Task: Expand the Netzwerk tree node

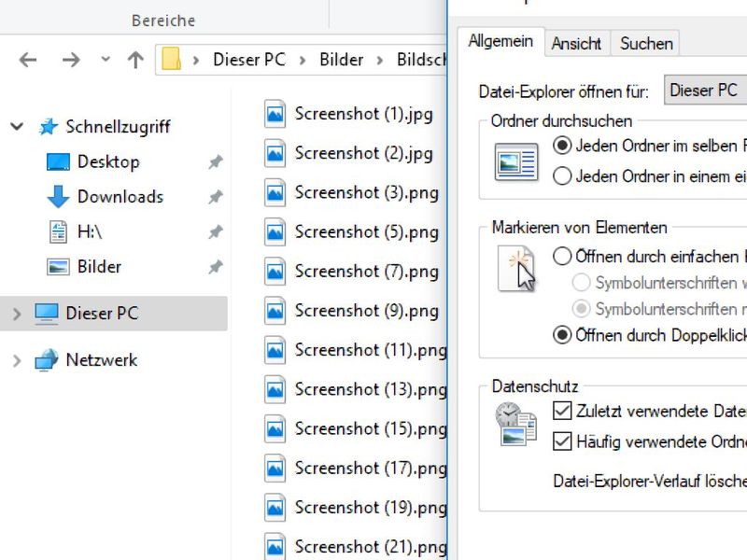Action: pyautogui.click(x=17, y=360)
